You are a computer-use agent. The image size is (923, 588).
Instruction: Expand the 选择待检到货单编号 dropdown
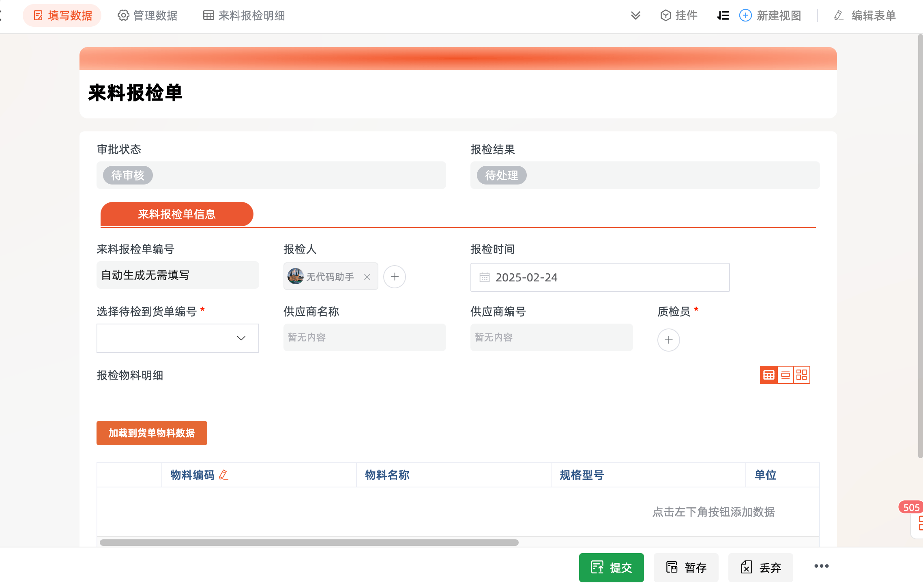tap(241, 338)
